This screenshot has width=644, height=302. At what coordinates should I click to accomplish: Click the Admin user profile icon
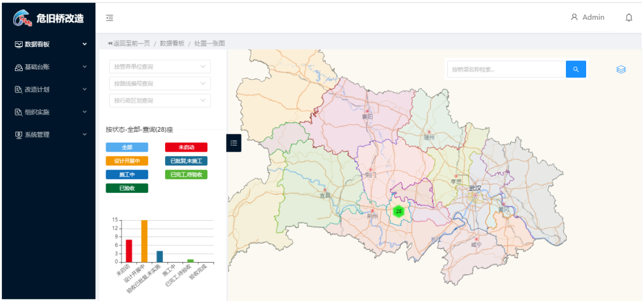(574, 17)
